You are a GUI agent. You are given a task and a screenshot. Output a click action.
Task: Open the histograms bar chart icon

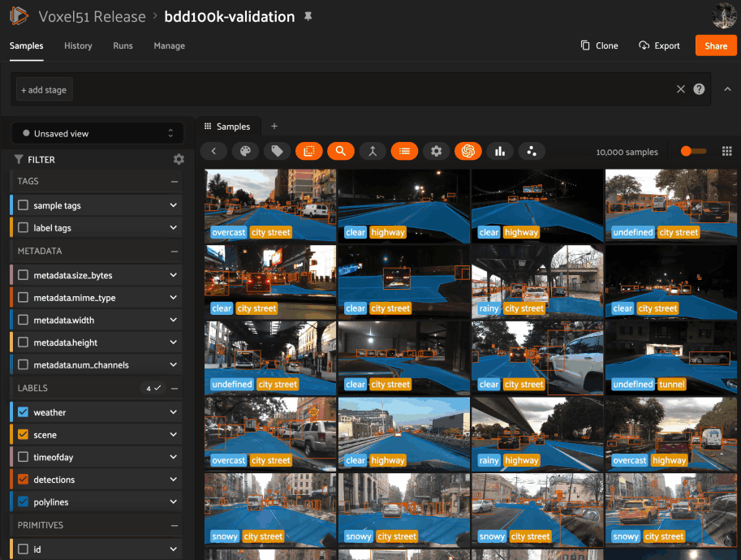point(500,151)
